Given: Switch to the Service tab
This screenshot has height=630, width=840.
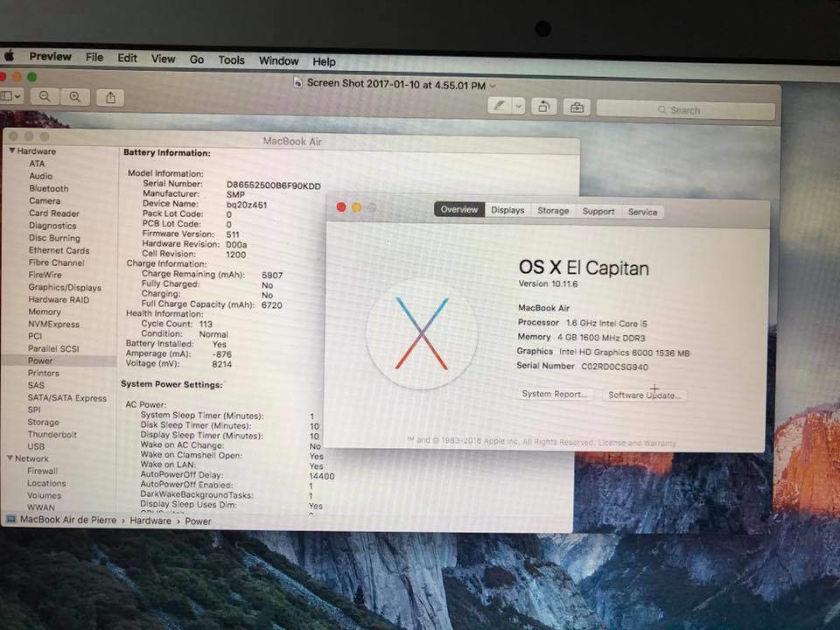Looking at the screenshot, I should point(643,212).
